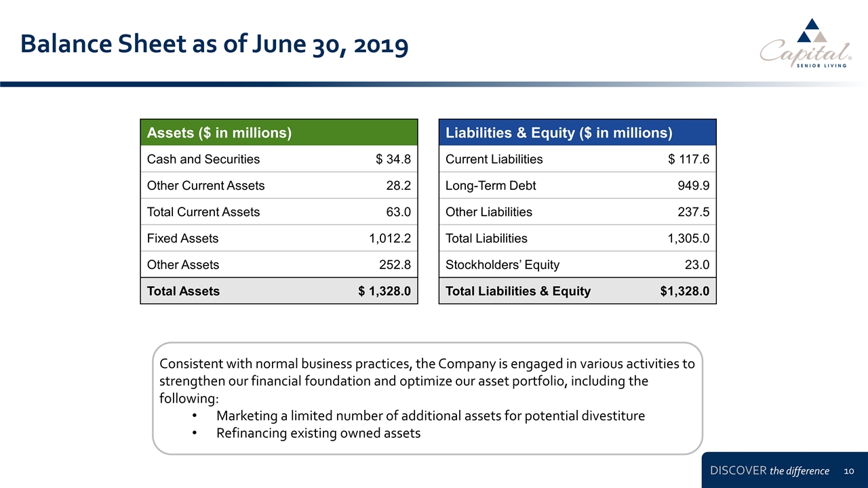Select the 'Other Assets' row label
Screen dimensions: 868x488
pos(183,265)
